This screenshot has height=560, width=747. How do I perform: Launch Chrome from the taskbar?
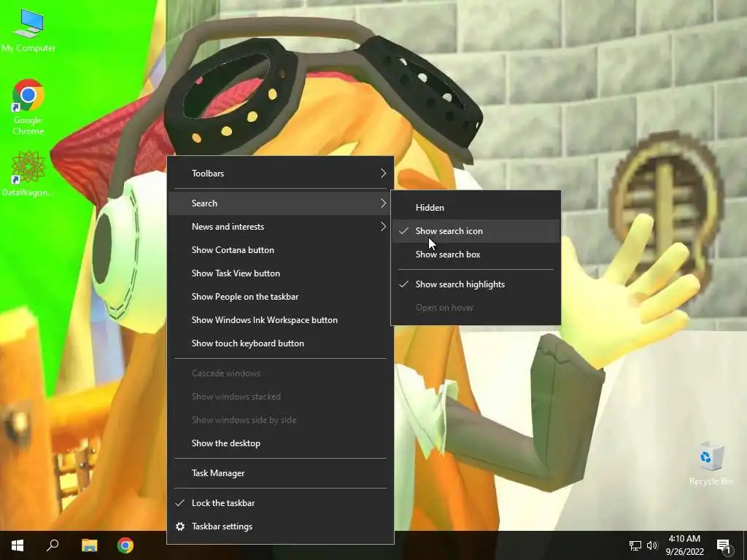point(125,545)
